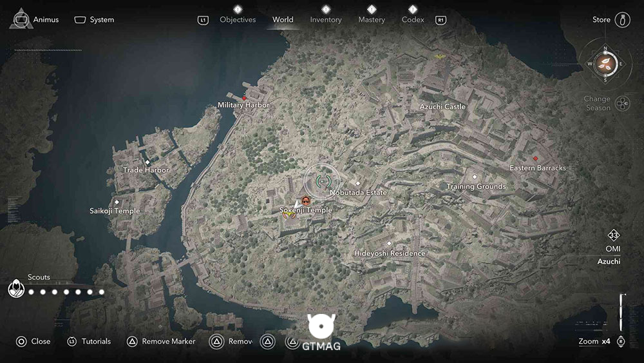644x363 pixels.
Task: Change Season using the flower icon
Action: 623,103
